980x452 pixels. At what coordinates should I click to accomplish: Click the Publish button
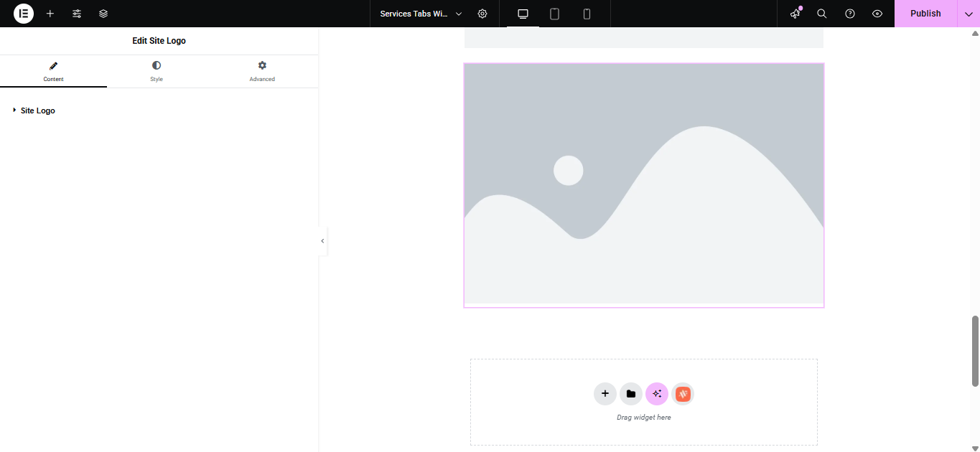925,14
